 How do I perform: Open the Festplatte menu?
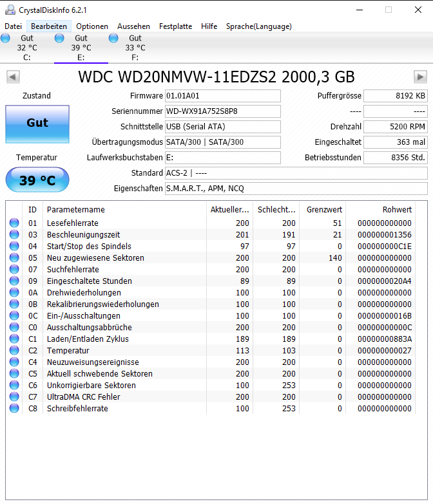coord(175,26)
